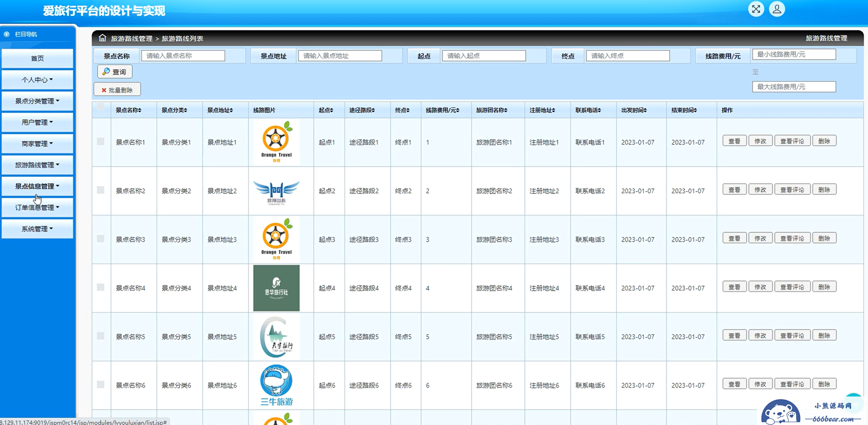This screenshot has width=868, height=425.
Task: Click 查看评论 for row 景点名称3
Action: pyautogui.click(x=792, y=238)
